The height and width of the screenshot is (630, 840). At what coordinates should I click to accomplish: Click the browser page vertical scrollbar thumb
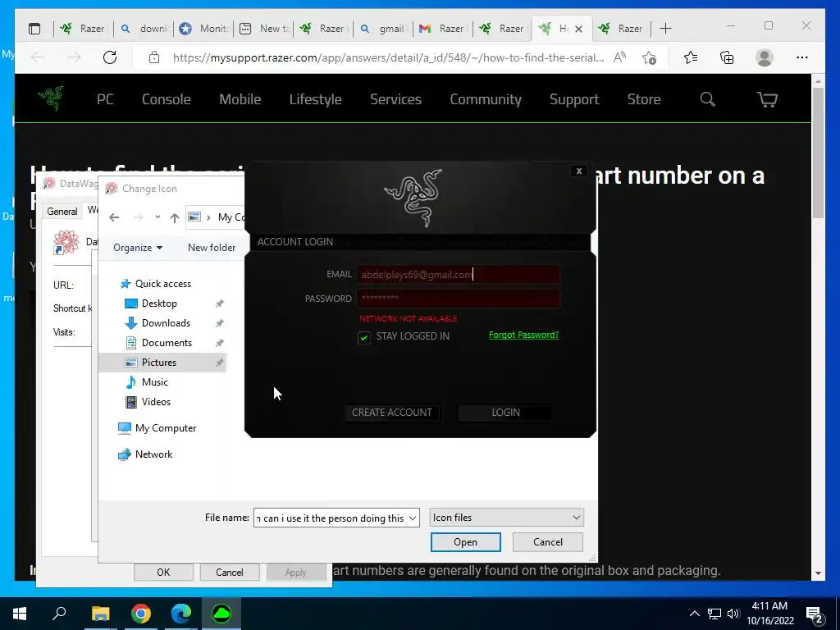(818, 152)
